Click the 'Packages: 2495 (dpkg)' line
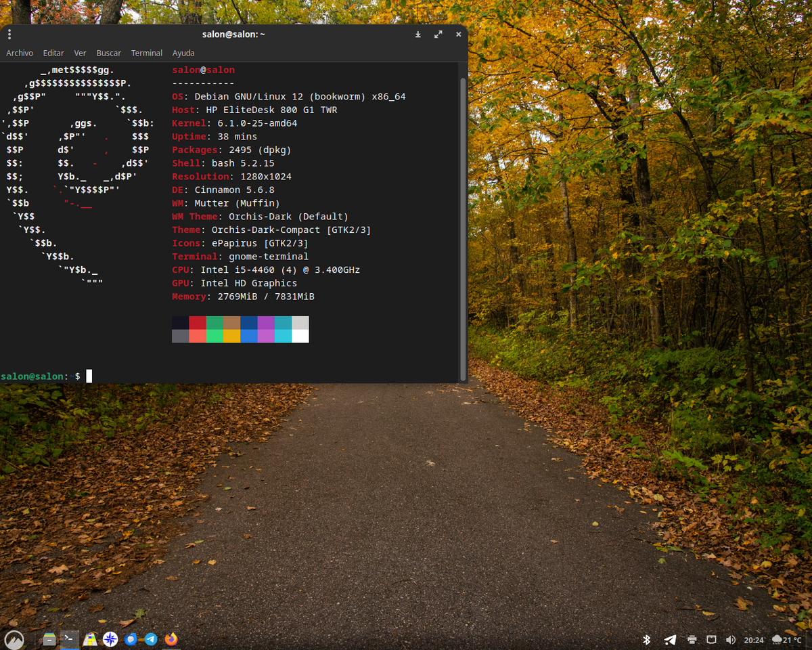 [x=231, y=150]
